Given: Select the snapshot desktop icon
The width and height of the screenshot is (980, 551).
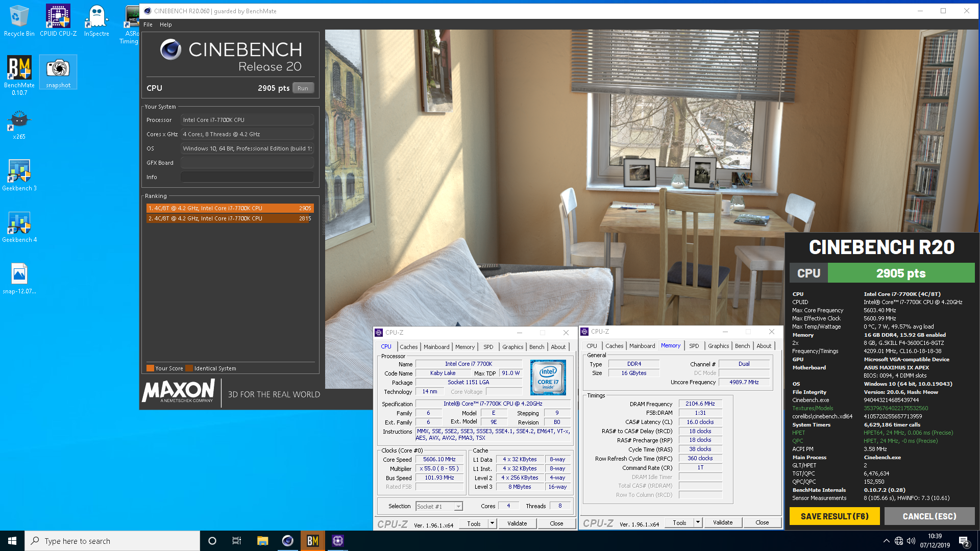Looking at the screenshot, I should (x=58, y=72).
